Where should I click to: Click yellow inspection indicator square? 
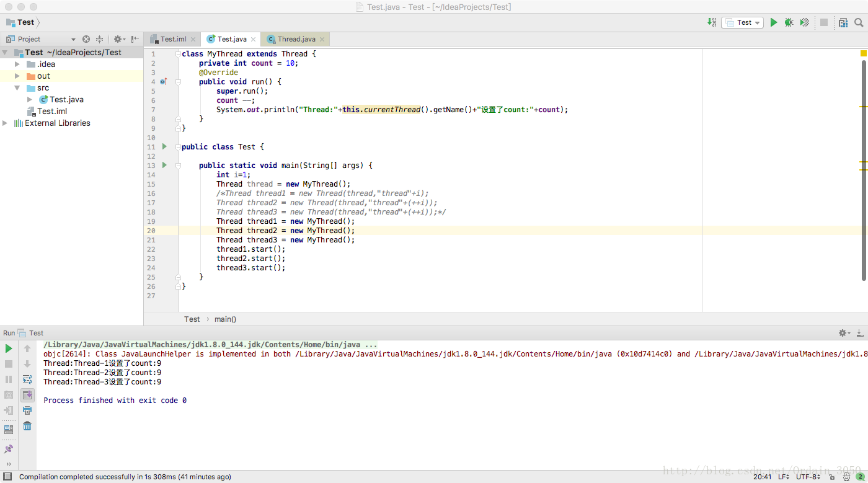pos(863,54)
